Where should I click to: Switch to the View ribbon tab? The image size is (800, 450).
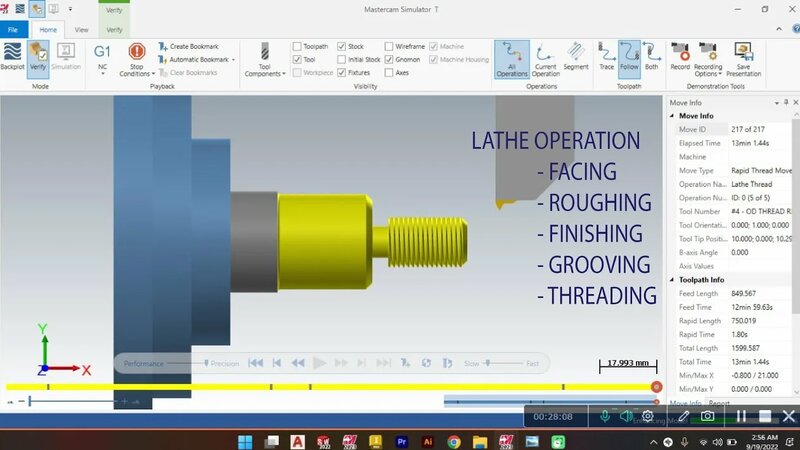point(81,30)
